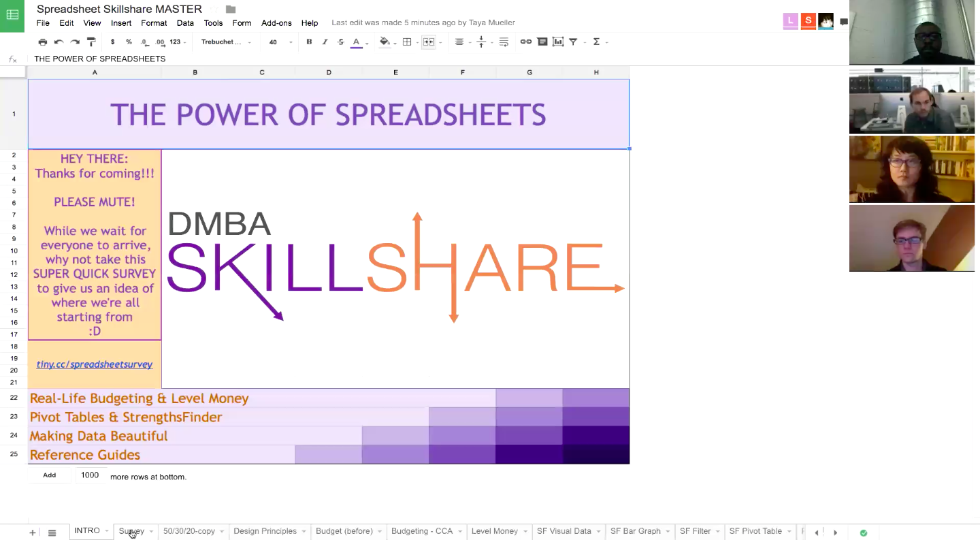Click the Print icon in toolbar
The height and width of the screenshot is (540, 980).
(x=43, y=42)
